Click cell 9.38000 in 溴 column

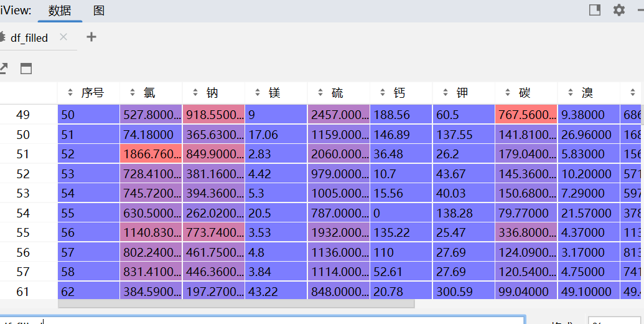[x=588, y=115]
